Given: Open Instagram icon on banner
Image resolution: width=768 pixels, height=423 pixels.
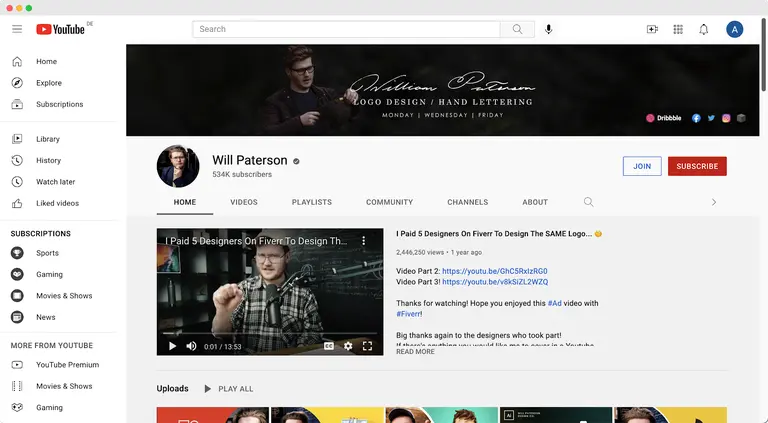Looking at the screenshot, I should click(726, 118).
